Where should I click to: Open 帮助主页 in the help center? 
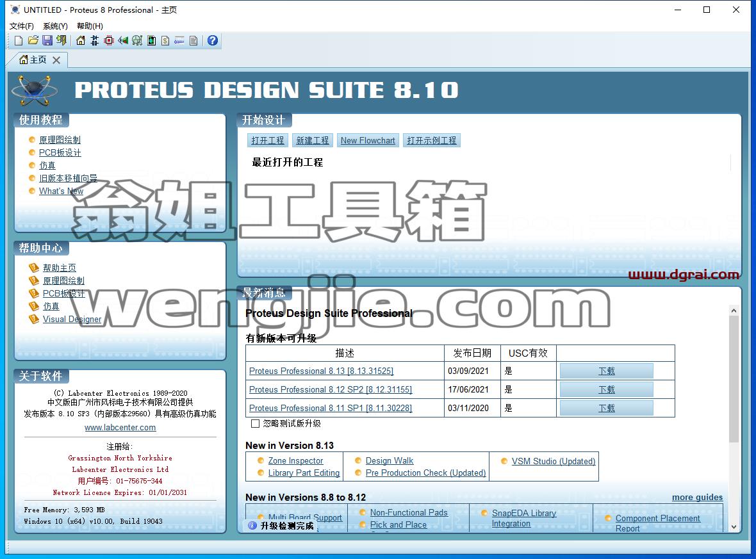tap(60, 268)
